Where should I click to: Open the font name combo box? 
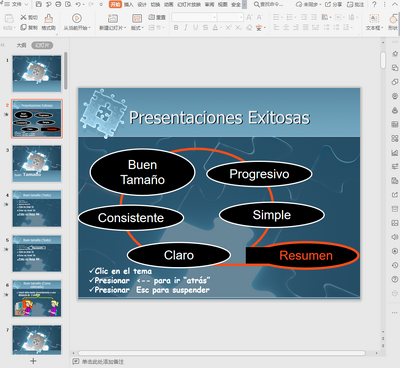click(x=194, y=17)
